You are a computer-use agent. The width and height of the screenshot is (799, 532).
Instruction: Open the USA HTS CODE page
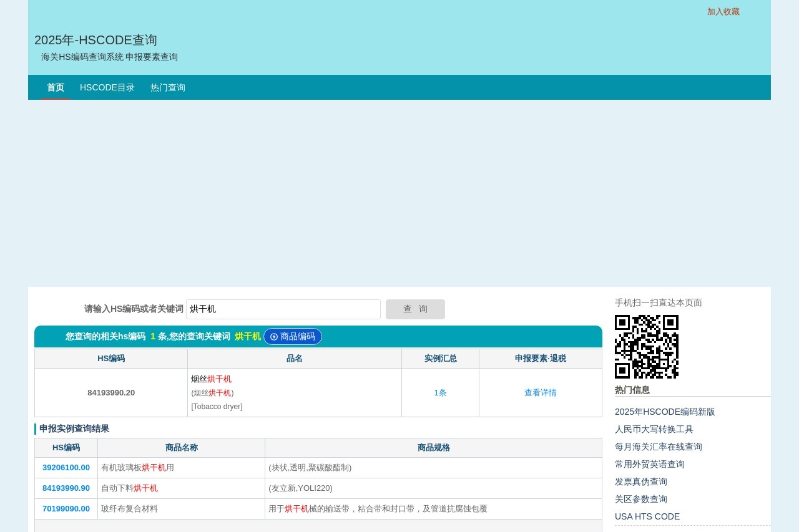coord(647,516)
